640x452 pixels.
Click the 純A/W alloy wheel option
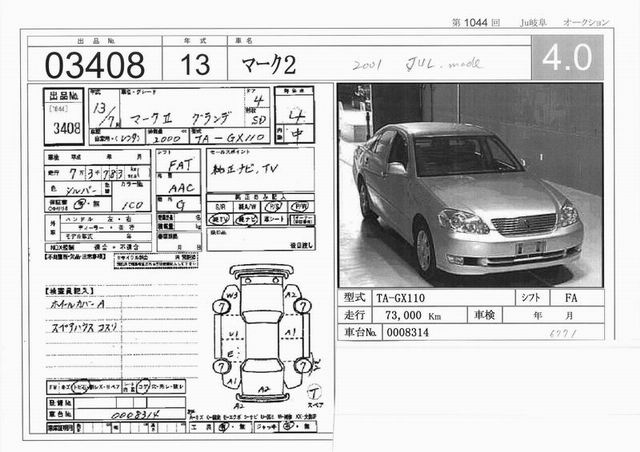(x=247, y=207)
